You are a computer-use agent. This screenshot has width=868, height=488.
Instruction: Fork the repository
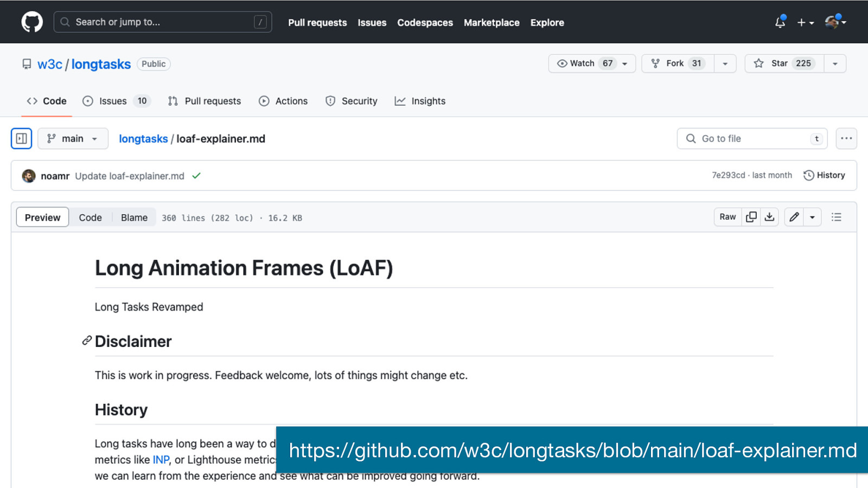[678, 63]
